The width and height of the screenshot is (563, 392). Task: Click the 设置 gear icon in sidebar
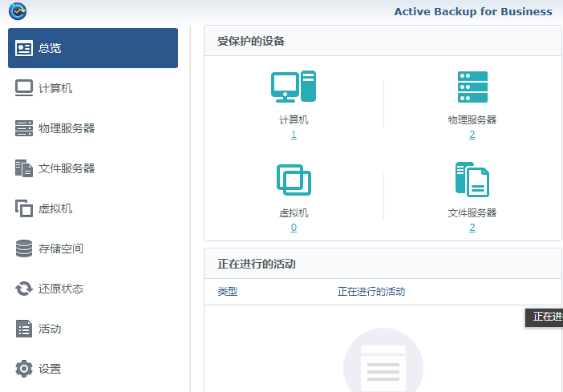point(24,369)
